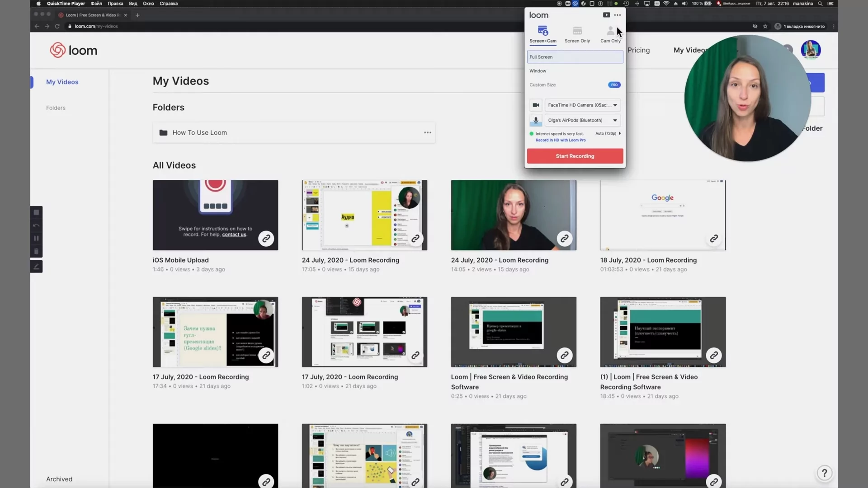This screenshot has width=868, height=488.
Task: Open the help question mark button
Action: [825, 473]
